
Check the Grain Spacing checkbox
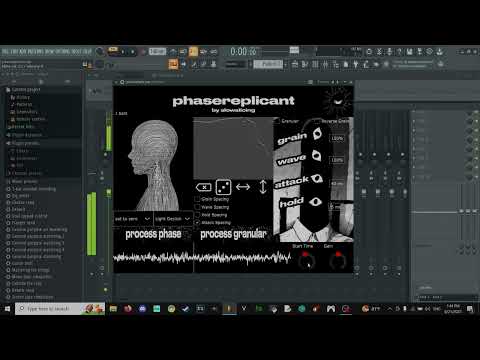[197, 199]
